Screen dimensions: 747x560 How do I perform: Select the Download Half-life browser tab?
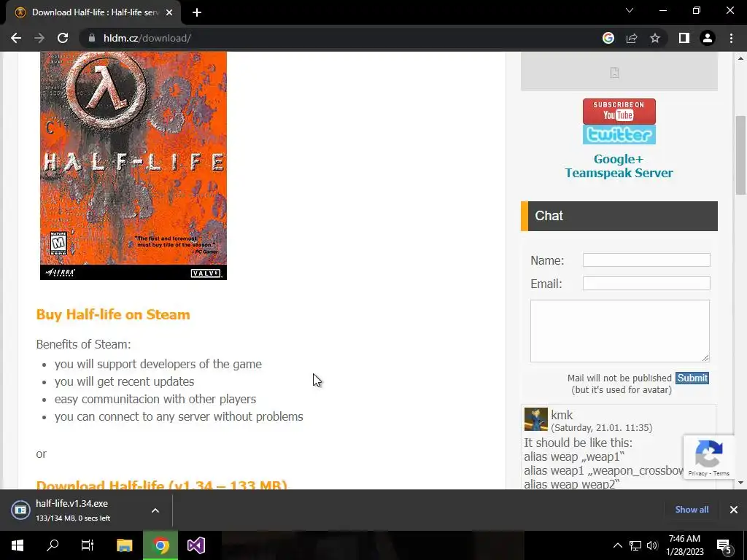click(x=93, y=12)
